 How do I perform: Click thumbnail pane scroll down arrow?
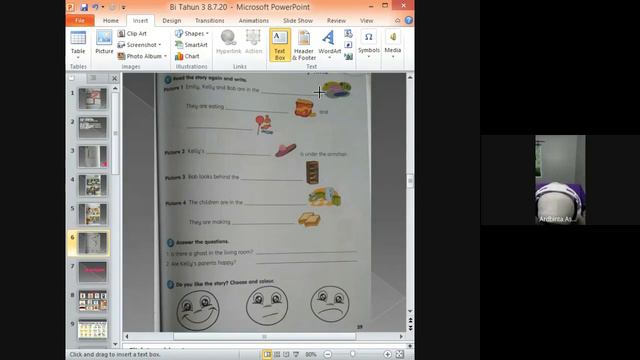(115, 344)
